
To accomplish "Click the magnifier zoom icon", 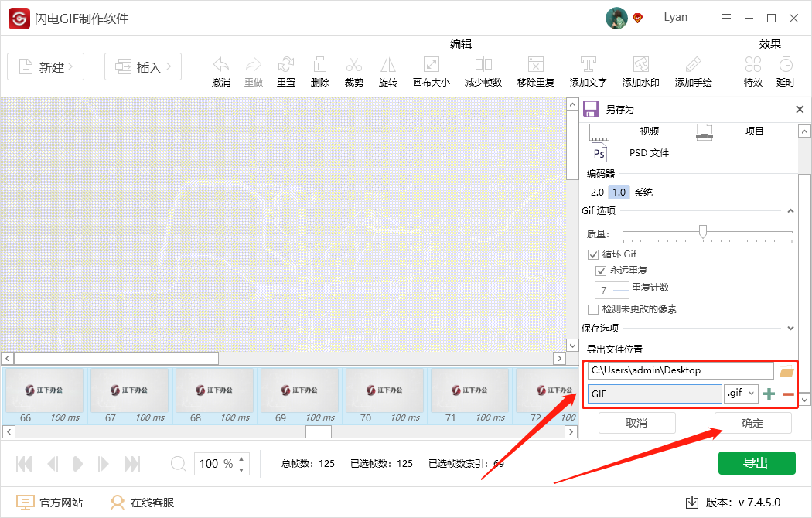I will point(178,463).
